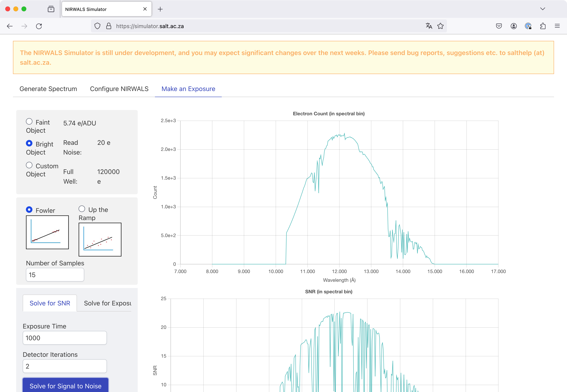Go back to previous page

[x=10, y=26]
